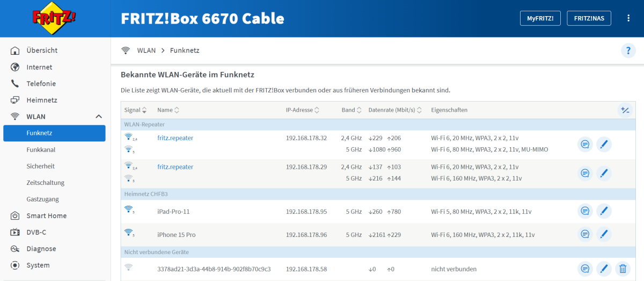Click the System icon in sidebar
The width and height of the screenshot is (644, 281).
click(15, 265)
